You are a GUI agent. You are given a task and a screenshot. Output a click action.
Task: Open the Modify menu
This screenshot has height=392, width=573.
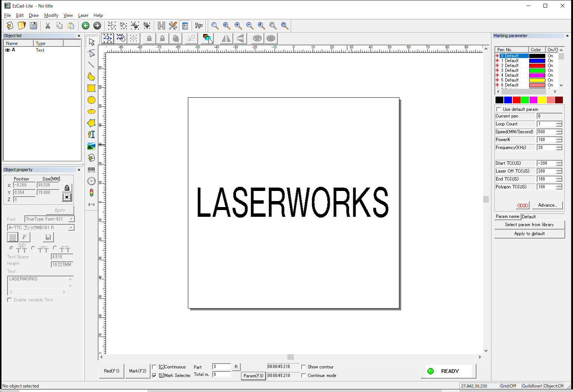pyautogui.click(x=51, y=15)
